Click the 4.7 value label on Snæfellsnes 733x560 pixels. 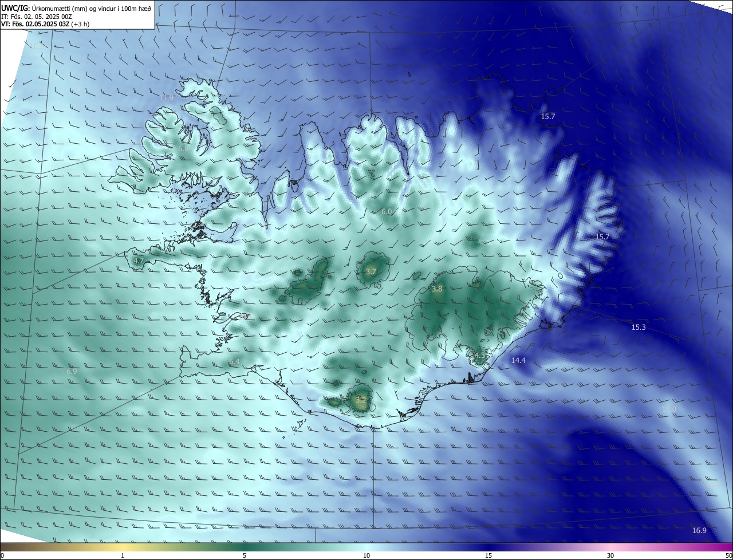[x=139, y=261]
